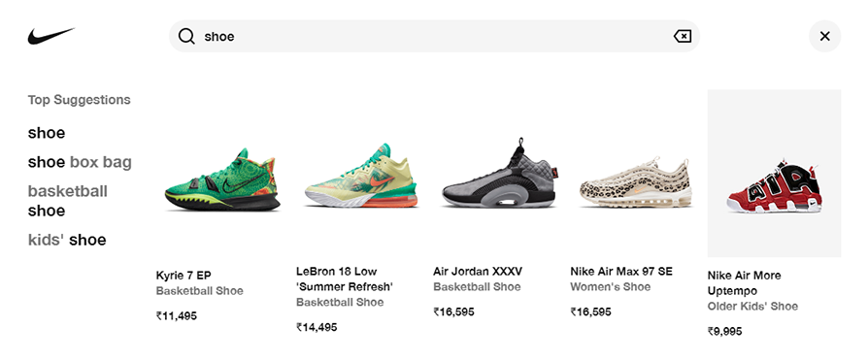The width and height of the screenshot is (868, 360).
Task: Open red Air More Uptempo image
Action: tap(775, 173)
